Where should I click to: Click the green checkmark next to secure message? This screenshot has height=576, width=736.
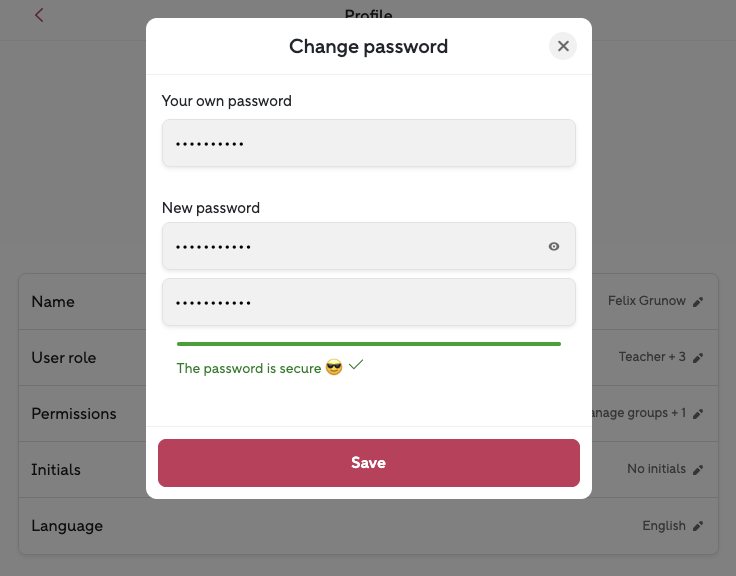[355, 366]
